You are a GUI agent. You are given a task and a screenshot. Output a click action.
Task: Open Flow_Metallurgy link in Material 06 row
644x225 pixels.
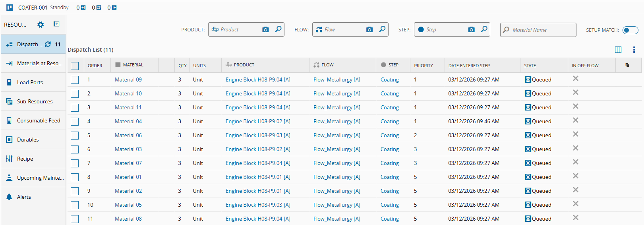(337, 135)
